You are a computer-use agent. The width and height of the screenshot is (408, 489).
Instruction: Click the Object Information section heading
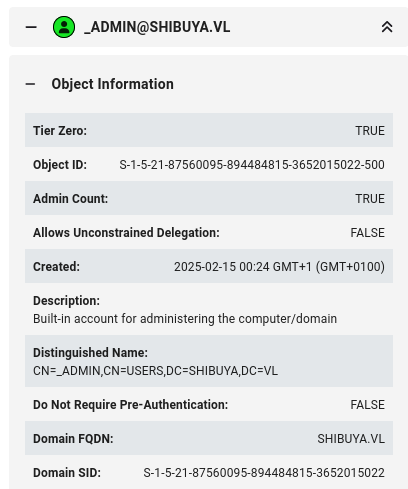coord(112,84)
